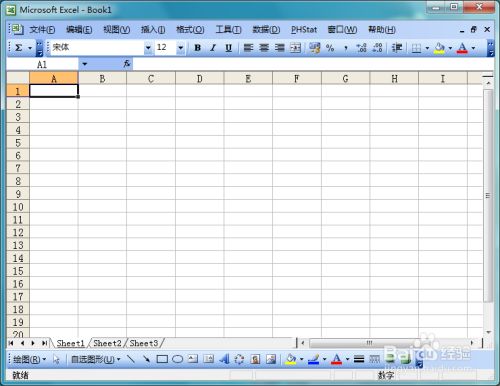Click Decrease Decimal icon

pos(377,48)
